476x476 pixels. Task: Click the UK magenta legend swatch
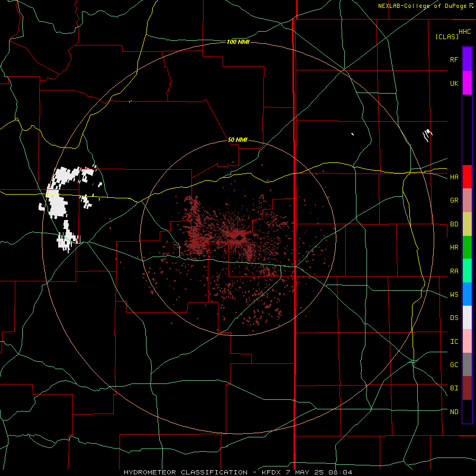click(x=467, y=83)
